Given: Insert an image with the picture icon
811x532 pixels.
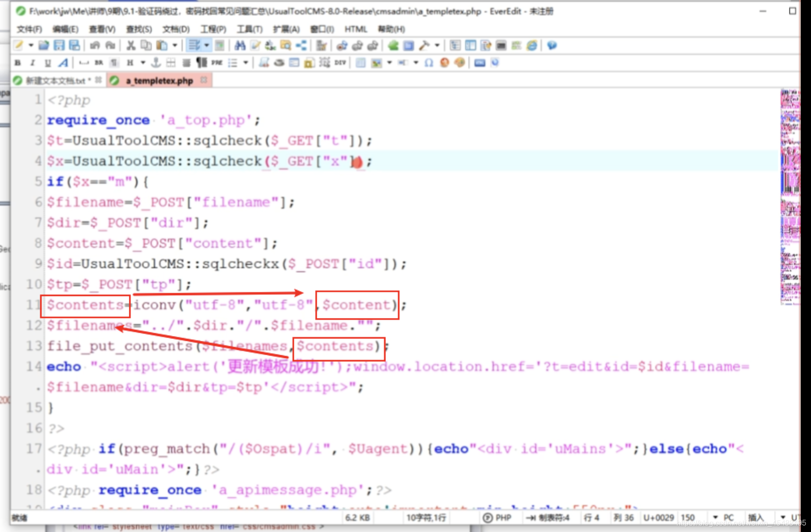Looking at the screenshot, I should (x=376, y=62).
